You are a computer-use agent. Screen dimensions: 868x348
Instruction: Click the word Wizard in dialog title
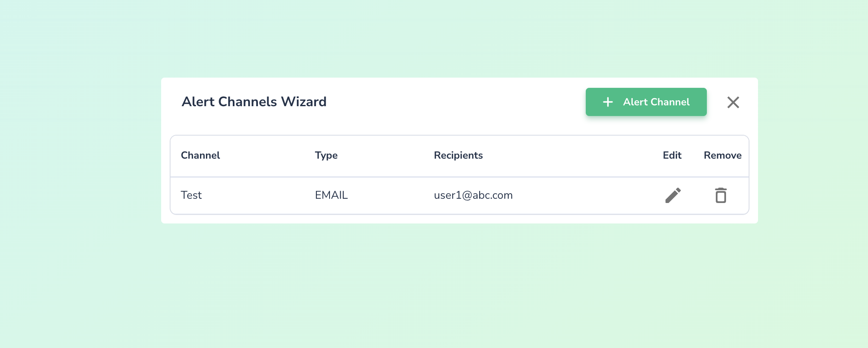[304, 102]
